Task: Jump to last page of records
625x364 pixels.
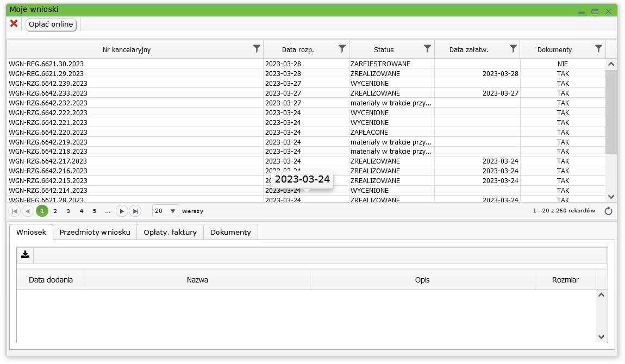Action: (x=135, y=211)
